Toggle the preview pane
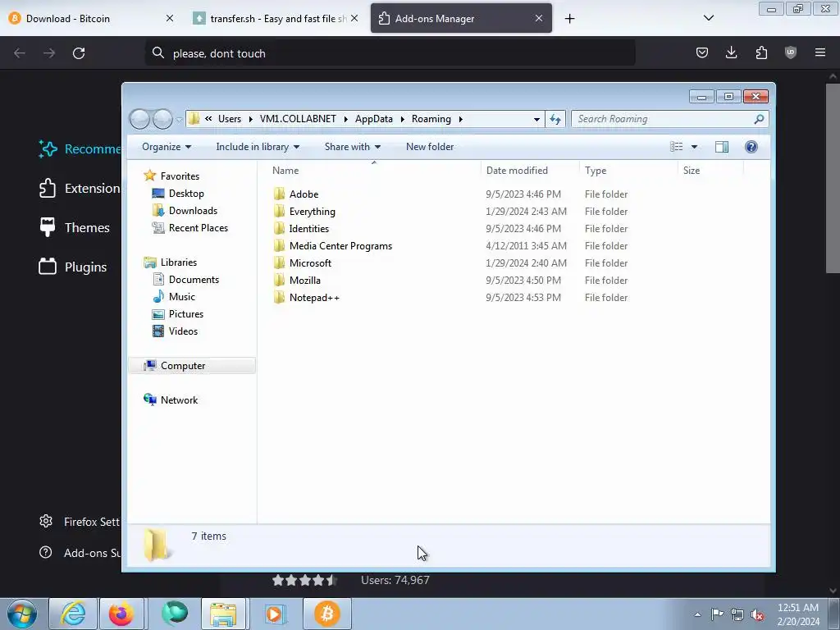 point(722,147)
